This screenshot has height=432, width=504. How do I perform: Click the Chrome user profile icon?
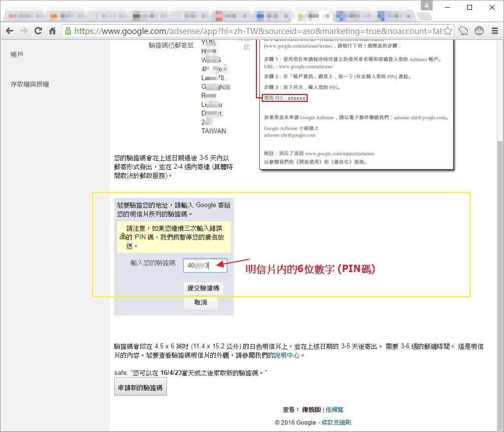(x=427, y=5)
